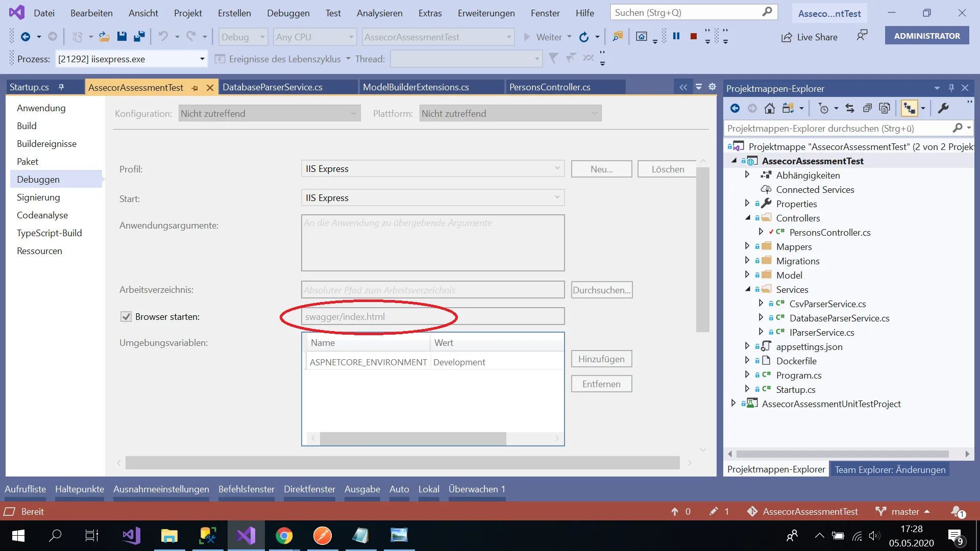Collapse the Services folder node
Viewport: 980px width, 551px height.
coord(747,289)
